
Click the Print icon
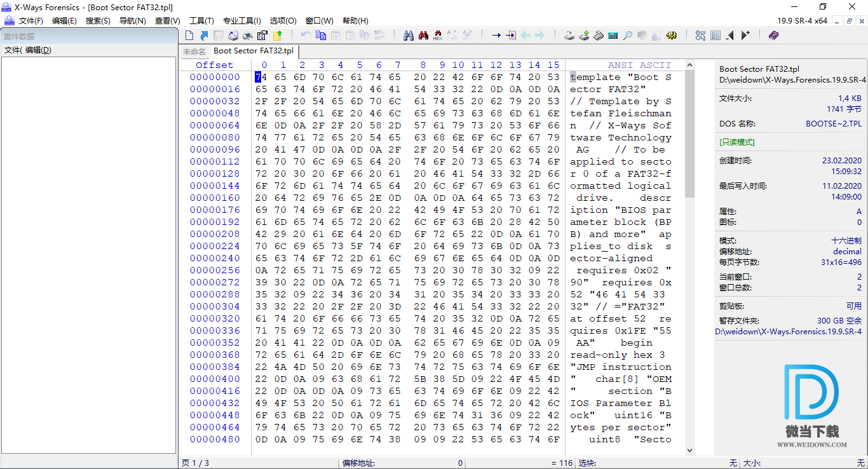(x=248, y=36)
